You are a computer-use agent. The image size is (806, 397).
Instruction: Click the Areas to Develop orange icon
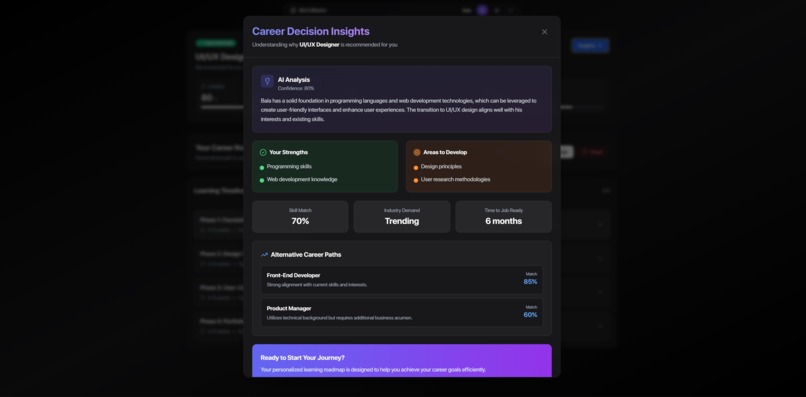[x=417, y=152]
